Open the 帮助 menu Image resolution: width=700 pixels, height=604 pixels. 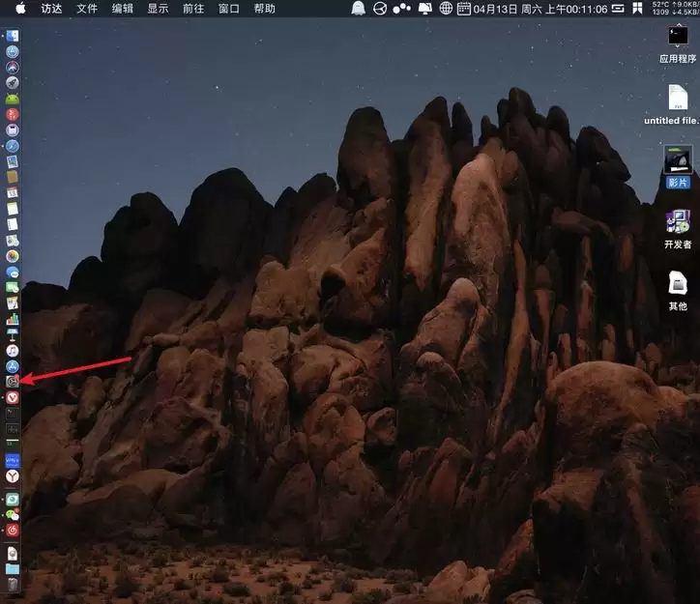264,9
